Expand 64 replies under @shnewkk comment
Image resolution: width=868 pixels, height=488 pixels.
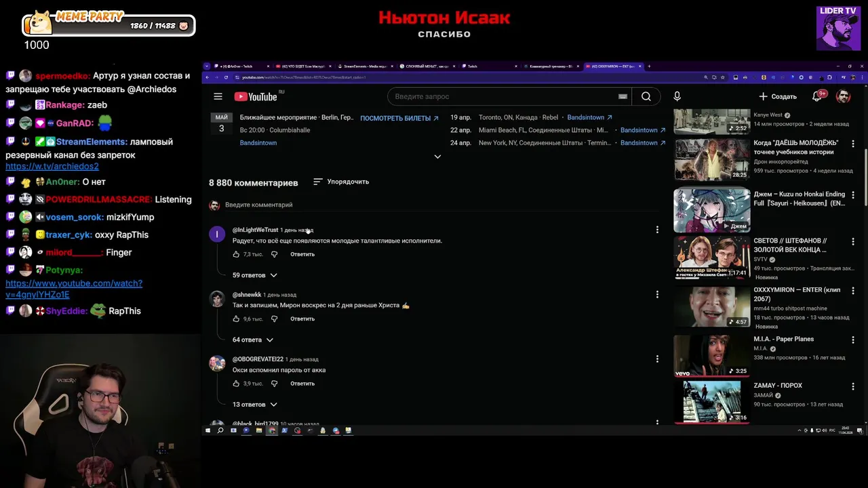click(x=253, y=340)
